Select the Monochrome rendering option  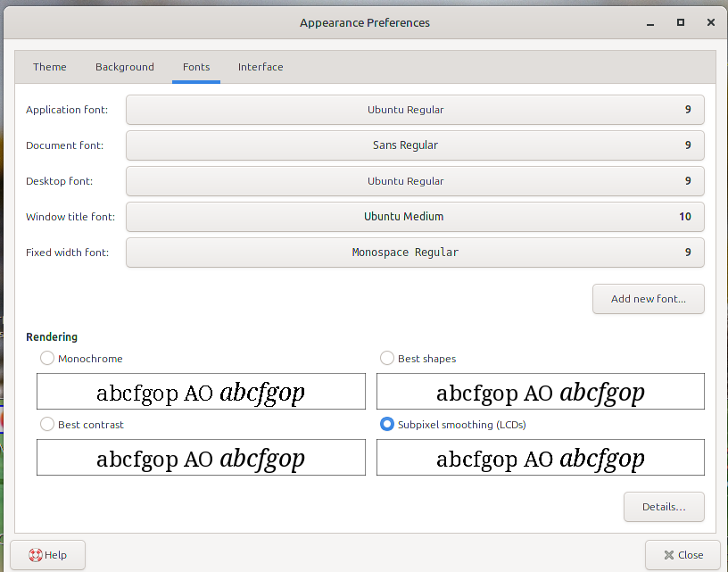(47, 358)
